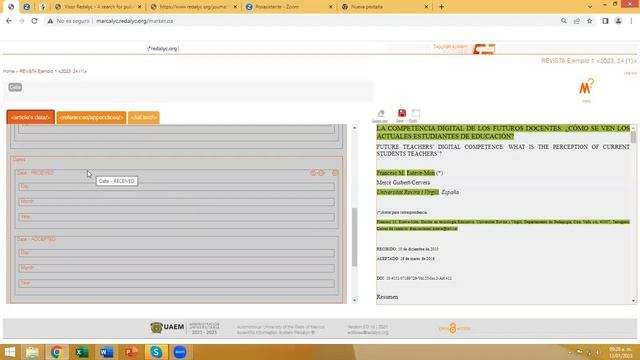Viewport: 640px width, 360px height.
Task: Click the form panel scrollbar down arrow
Action: pyautogui.click(x=354, y=300)
